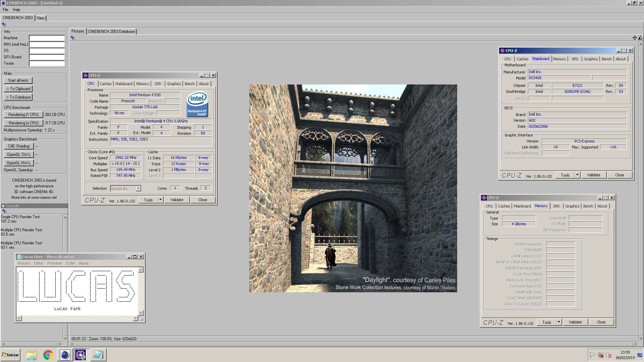Viewport: 644px width, 362px height.
Task: Switch to CPU-Z taskbar icon
Action: point(81,355)
